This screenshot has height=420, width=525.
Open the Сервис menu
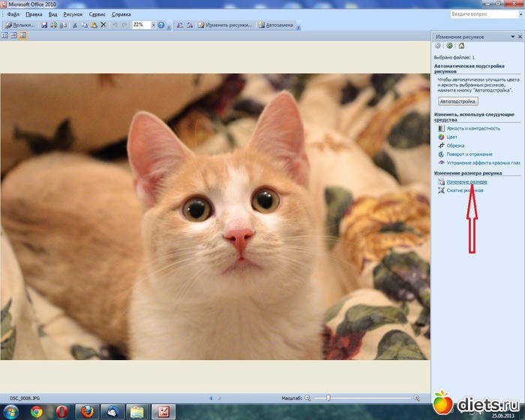[97, 14]
